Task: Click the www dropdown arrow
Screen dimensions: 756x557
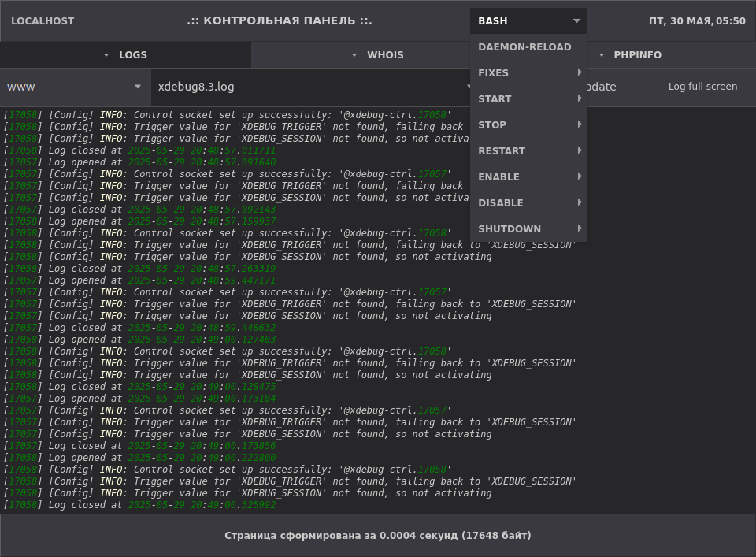Action: [138, 87]
